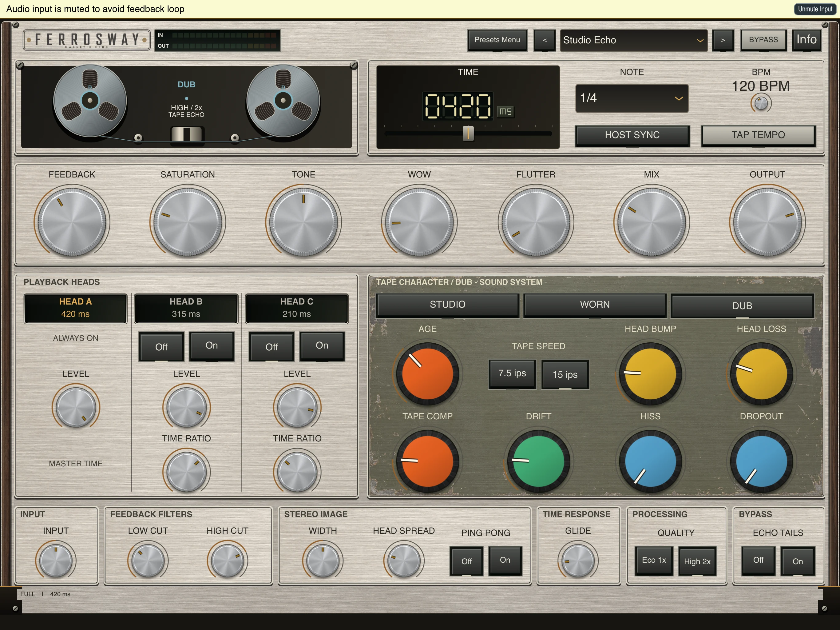Open the Studio Echo preset dropdown
Screen dimensions: 840x630
pos(633,40)
